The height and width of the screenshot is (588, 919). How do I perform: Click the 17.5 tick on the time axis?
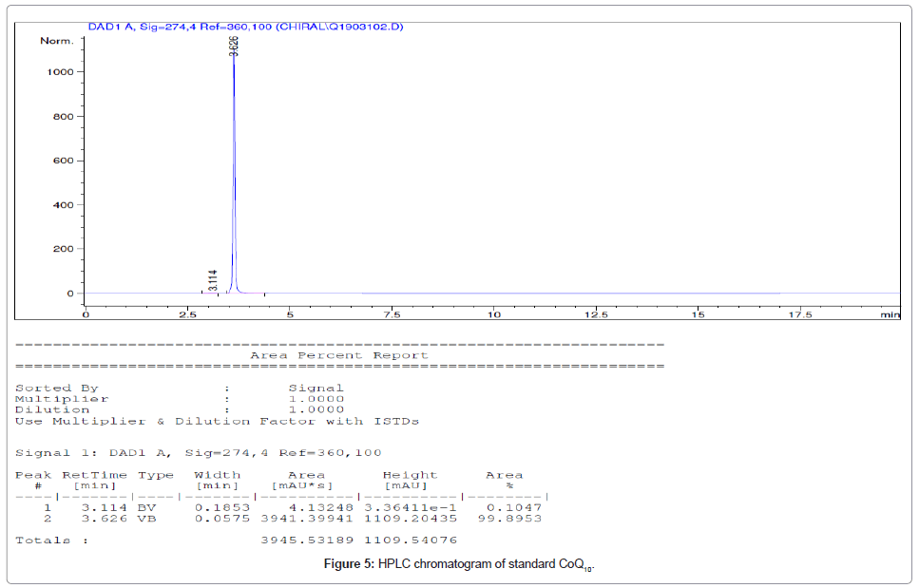801,313
